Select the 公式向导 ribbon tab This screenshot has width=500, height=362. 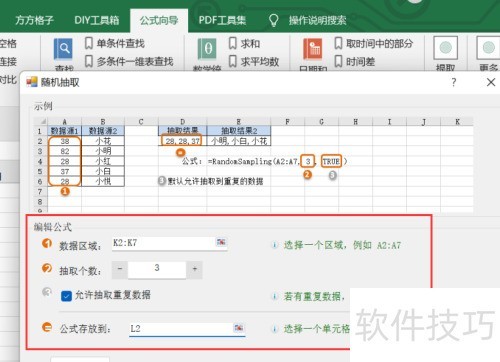coord(159,21)
